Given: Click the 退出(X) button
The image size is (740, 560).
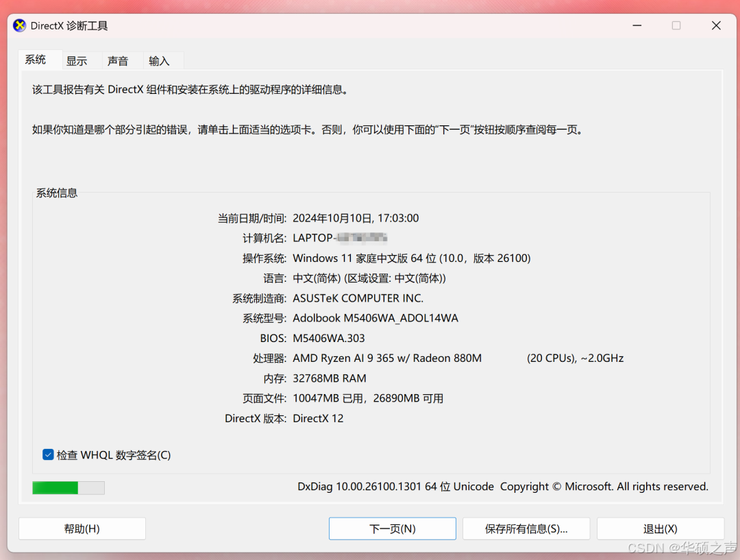Looking at the screenshot, I should click(661, 528).
